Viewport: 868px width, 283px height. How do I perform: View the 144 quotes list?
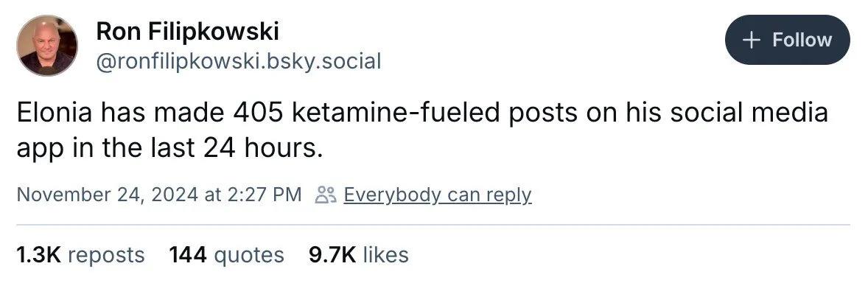pyautogui.click(x=226, y=255)
